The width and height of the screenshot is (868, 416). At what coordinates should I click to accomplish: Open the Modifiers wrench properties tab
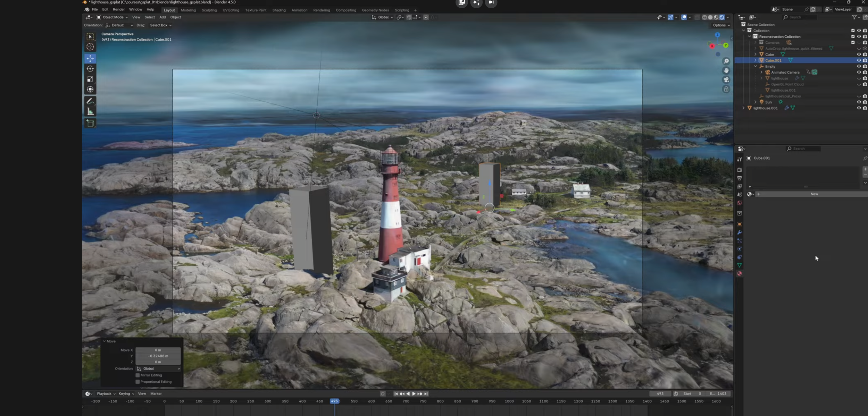click(x=740, y=232)
